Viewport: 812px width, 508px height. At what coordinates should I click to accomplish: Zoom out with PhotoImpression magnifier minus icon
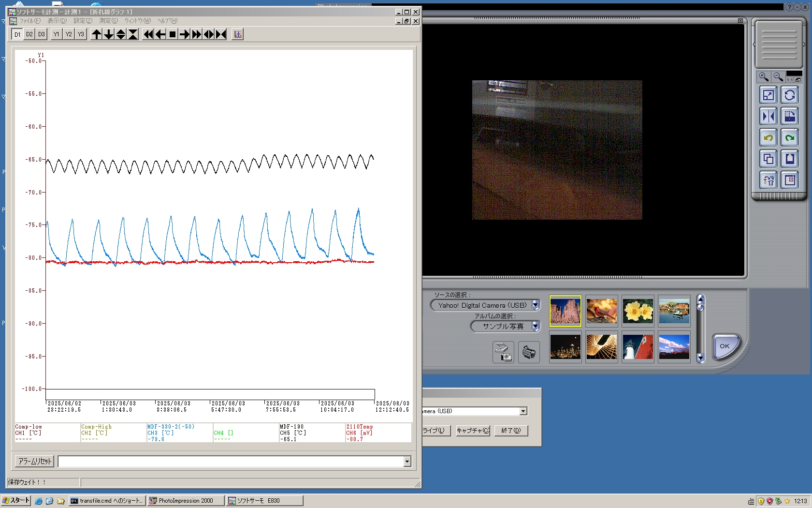pos(778,77)
